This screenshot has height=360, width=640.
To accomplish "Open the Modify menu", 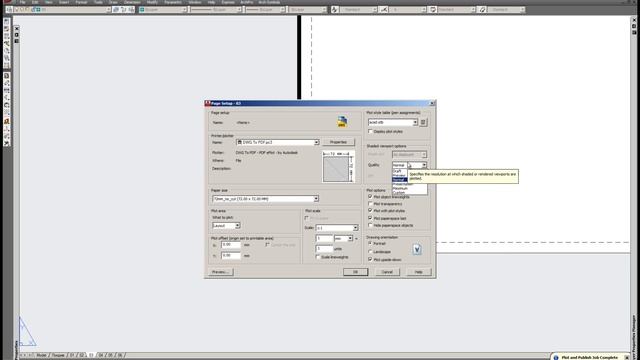I will click(x=152, y=2).
